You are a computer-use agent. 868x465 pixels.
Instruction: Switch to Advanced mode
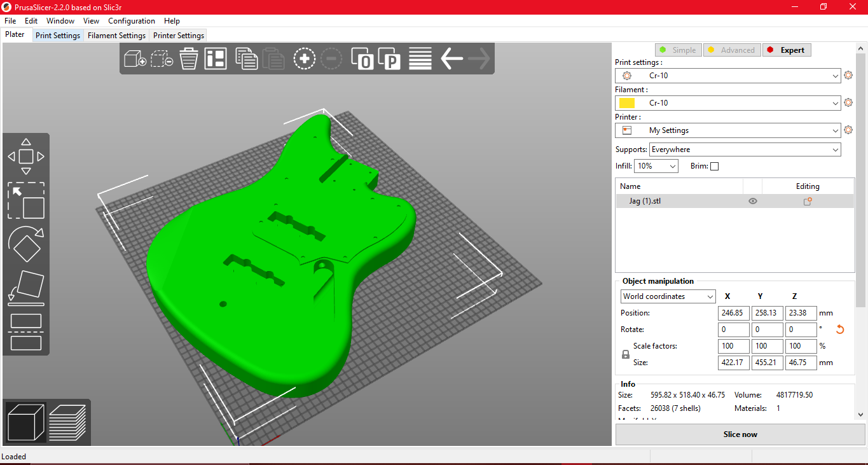732,50
